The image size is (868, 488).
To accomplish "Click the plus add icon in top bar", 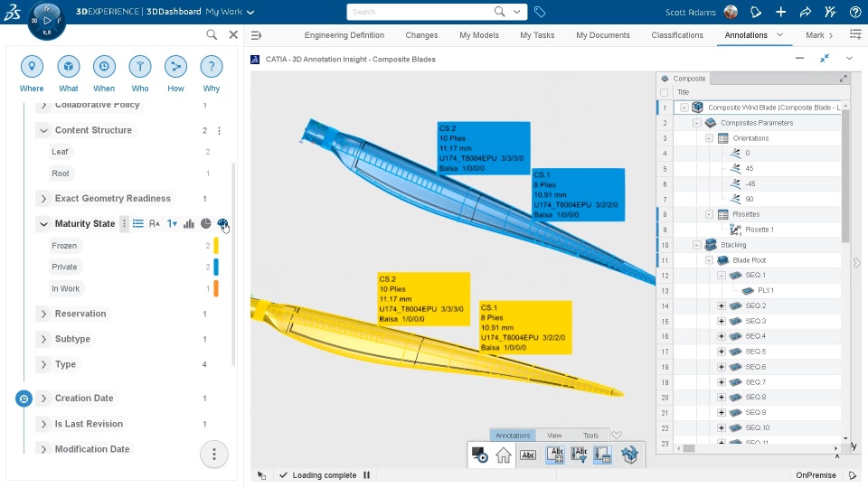I will 780,12.
